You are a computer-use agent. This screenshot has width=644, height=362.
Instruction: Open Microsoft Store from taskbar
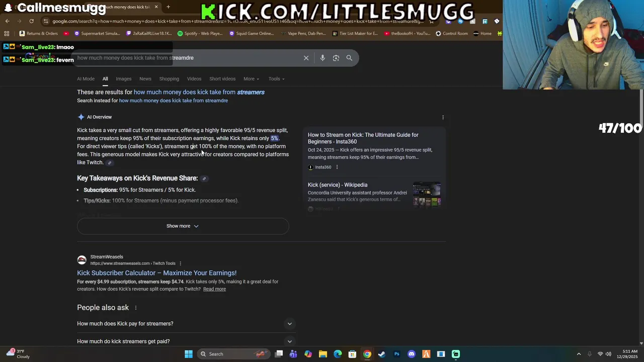tap(352, 354)
